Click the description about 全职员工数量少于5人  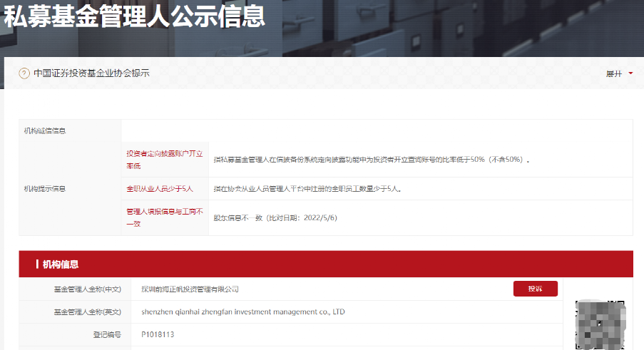click(x=307, y=189)
